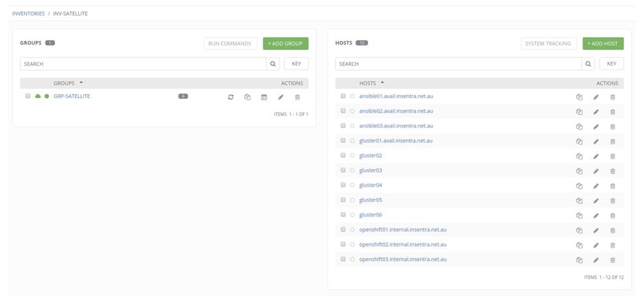This screenshot has height=301, width=644.
Task: Copy host openshift03.internal.insentra.net.au with copy icon
Action: (x=579, y=260)
